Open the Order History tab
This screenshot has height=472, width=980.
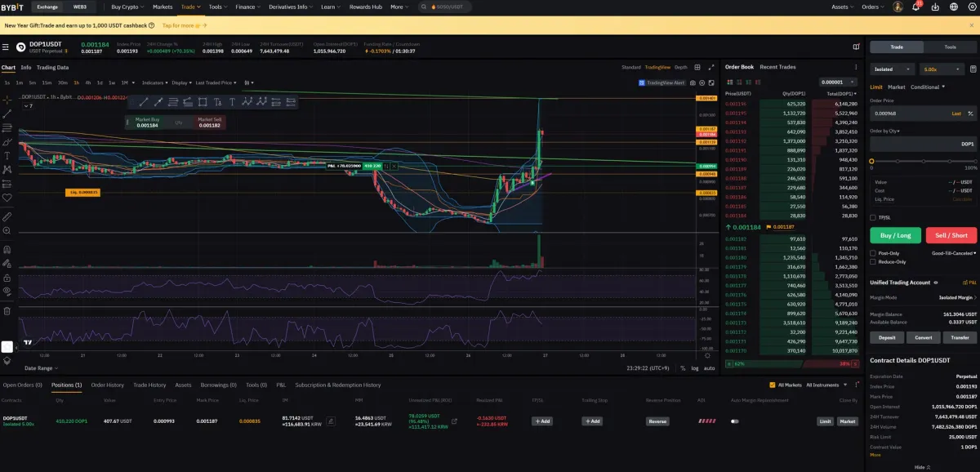point(107,385)
